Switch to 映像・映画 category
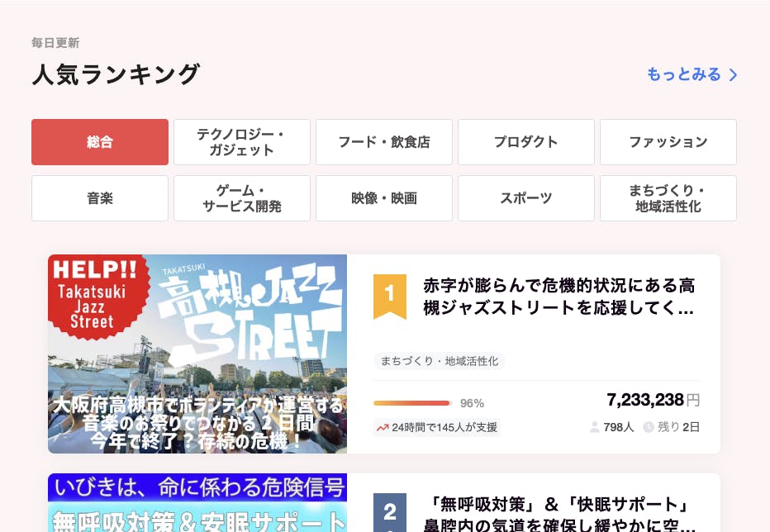This screenshot has height=532, width=770. (x=384, y=198)
